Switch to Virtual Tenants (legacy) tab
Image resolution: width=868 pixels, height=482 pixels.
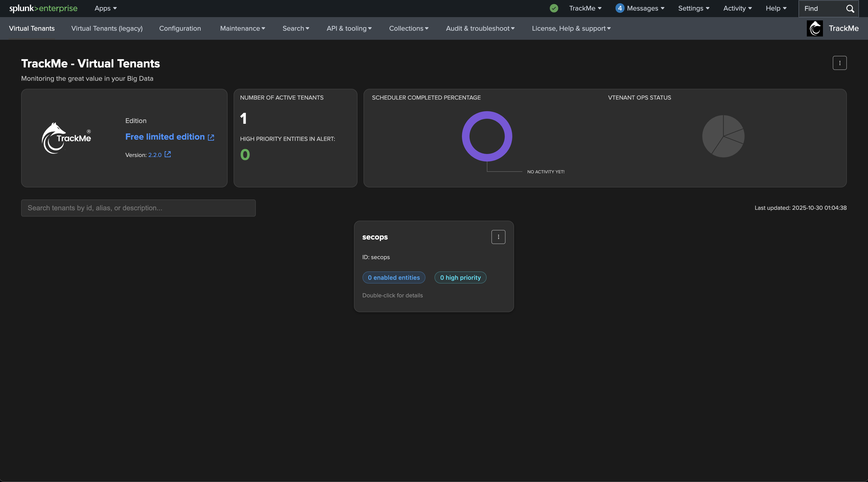click(x=107, y=28)
